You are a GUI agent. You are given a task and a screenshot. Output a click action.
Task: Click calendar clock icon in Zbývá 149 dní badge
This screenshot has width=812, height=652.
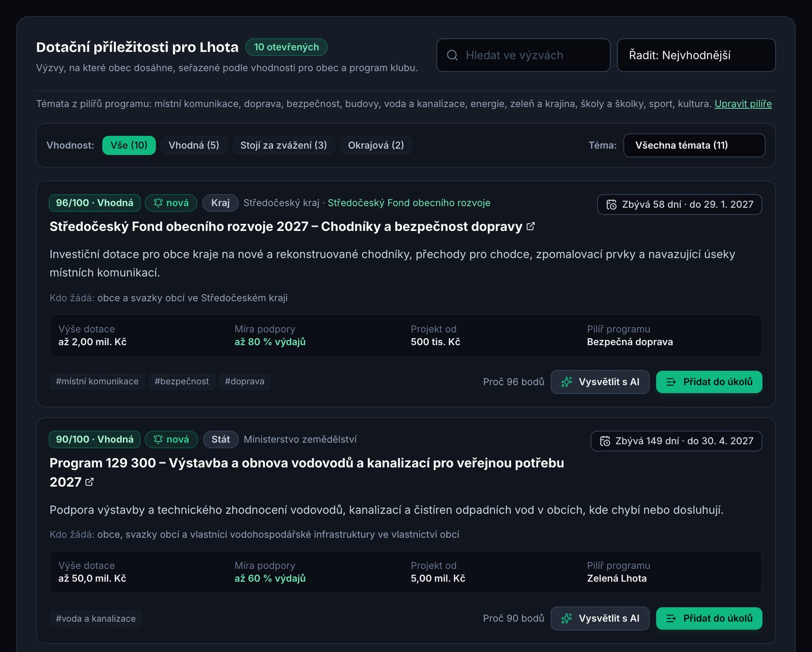click(x=605, y=441)
